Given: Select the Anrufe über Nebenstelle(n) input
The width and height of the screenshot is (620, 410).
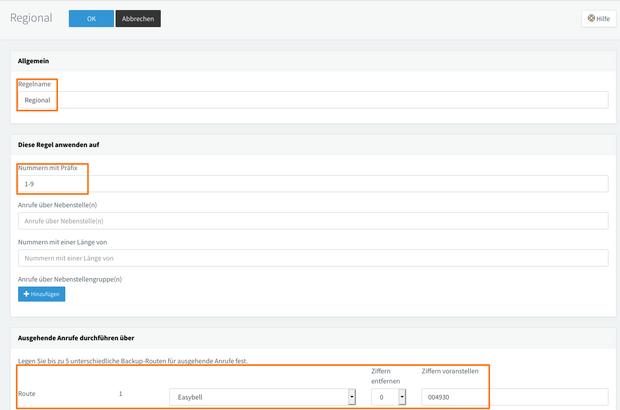Looking at the screenshot, I should coord(313,220).
